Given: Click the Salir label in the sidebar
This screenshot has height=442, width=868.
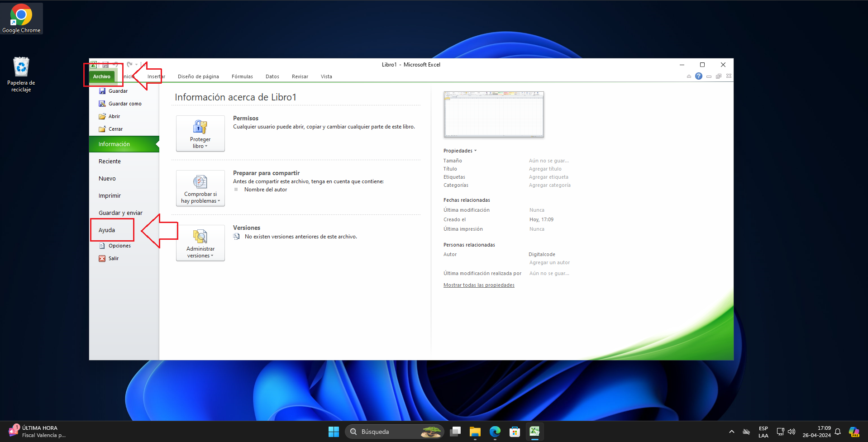Looking at the screenshot, I should coord(114,258).
